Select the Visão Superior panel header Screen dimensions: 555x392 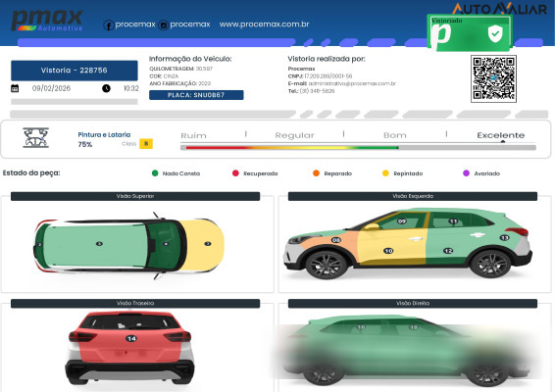coord(135,196)
